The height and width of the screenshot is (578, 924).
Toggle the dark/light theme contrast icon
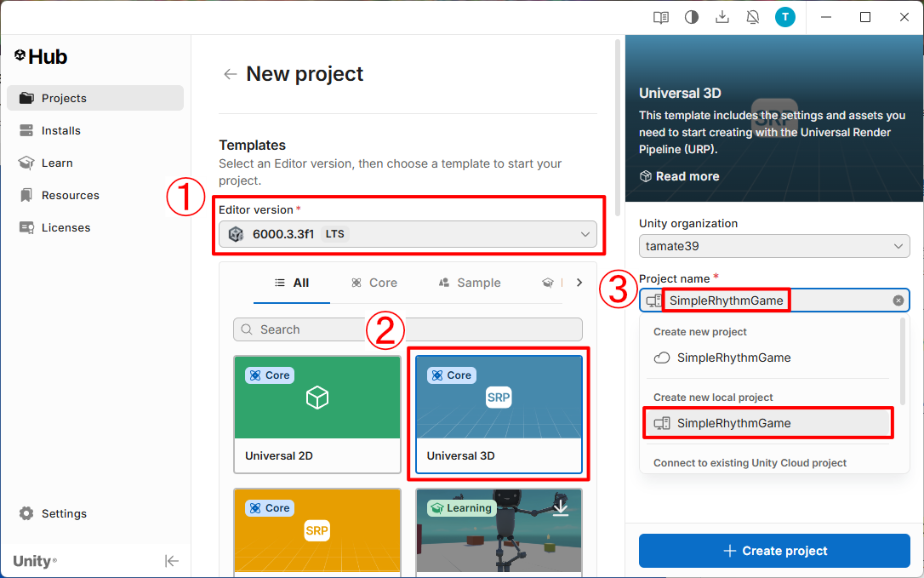[x=692, y=17]
